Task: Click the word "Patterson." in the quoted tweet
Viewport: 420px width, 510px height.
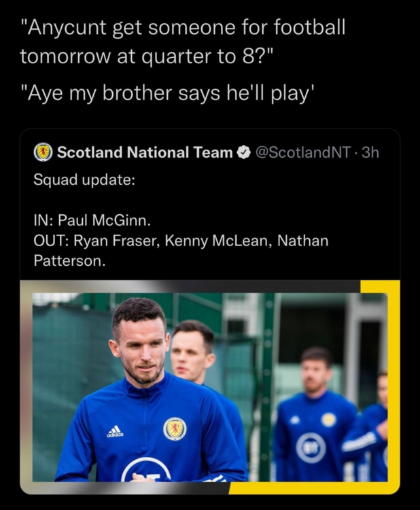Action: pos(69,260)
